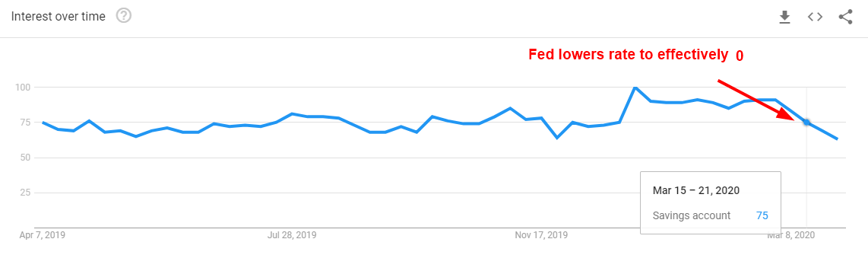The width and height of the screenshot is (868, 274).
Task: Click the line's final endpoint on the right
Action: tap(837, 139)
